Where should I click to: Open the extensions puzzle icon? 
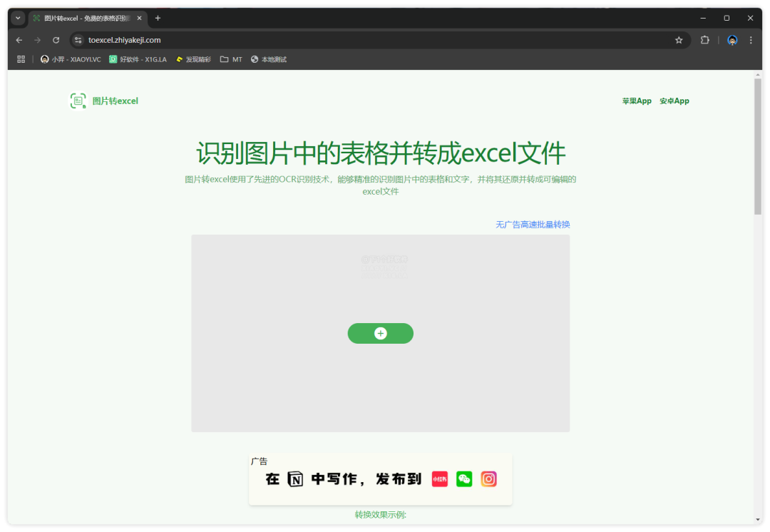704,40
